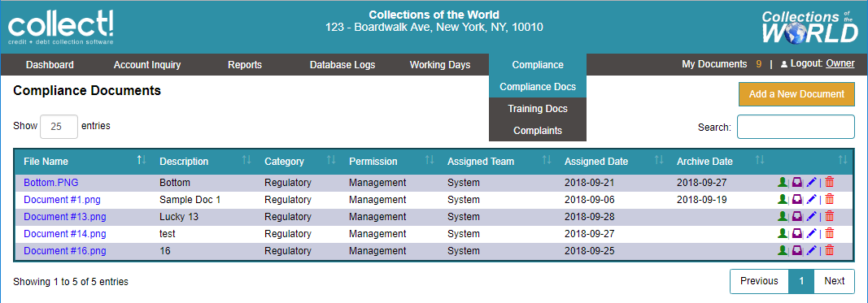Sort by Assigned Date column arrows
This screenshot has width=868, height=303.
click(x=659, y=160)
